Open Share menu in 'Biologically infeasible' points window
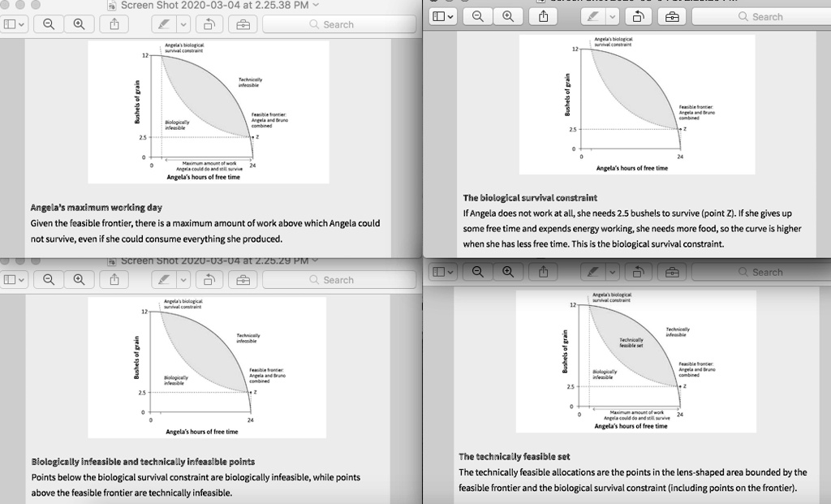 tap(114, 280)
